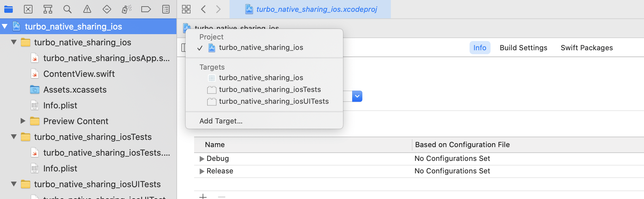Select ContentView.swift in navigator
The image size is (644, 199).
pyautogui.click(x=88, y=74)
